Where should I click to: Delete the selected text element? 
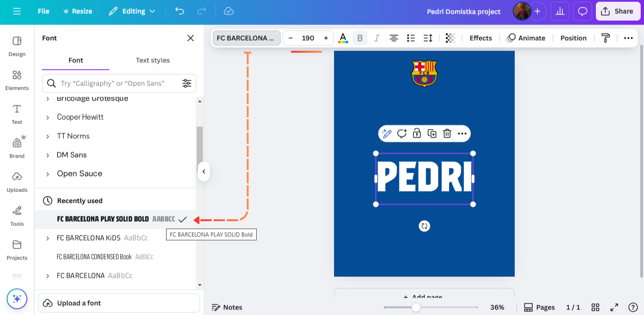click(x=447, y=133)
